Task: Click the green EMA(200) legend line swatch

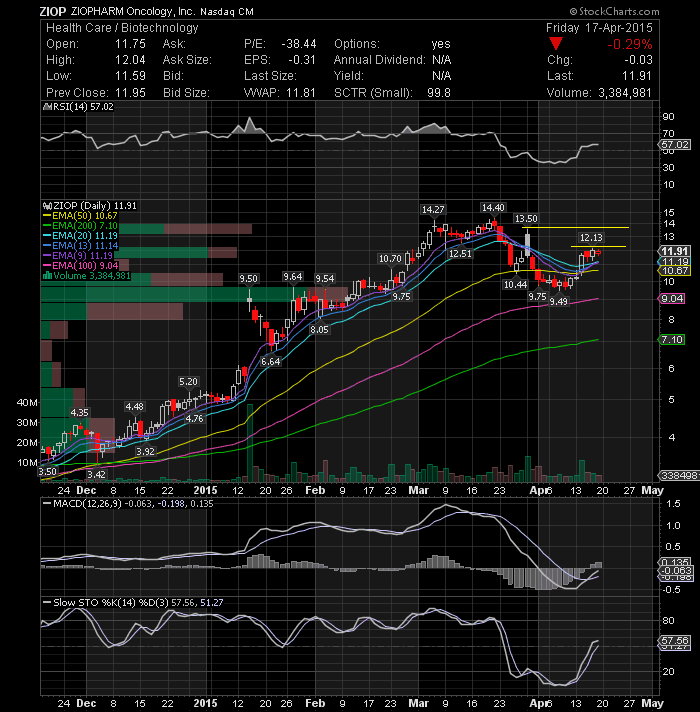Action: (x=47, y=226)
